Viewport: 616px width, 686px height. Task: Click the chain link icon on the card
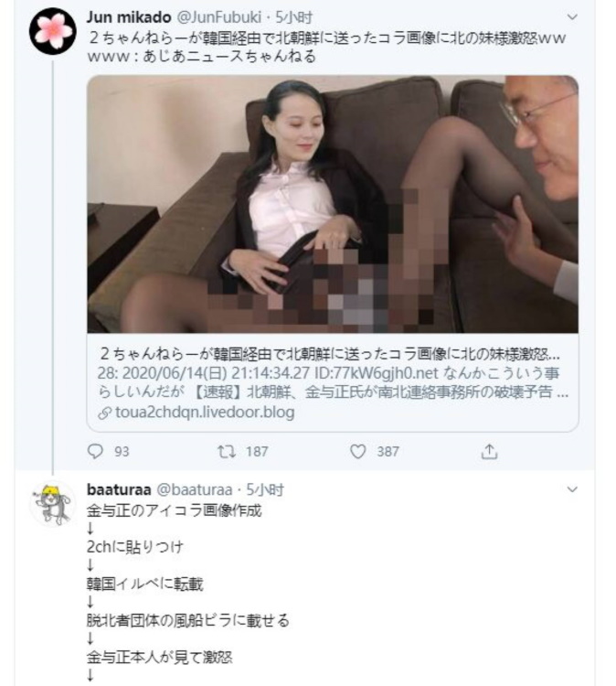click(105, 413)
